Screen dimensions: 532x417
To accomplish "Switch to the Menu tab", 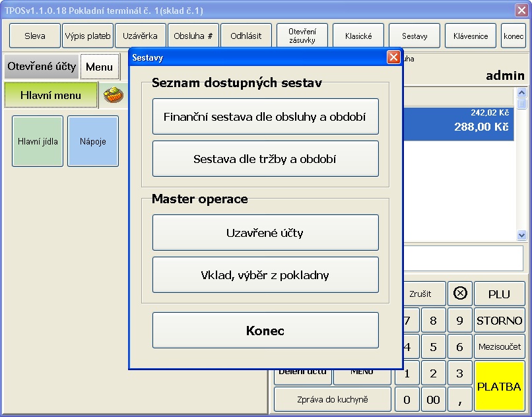I will 99,67.
